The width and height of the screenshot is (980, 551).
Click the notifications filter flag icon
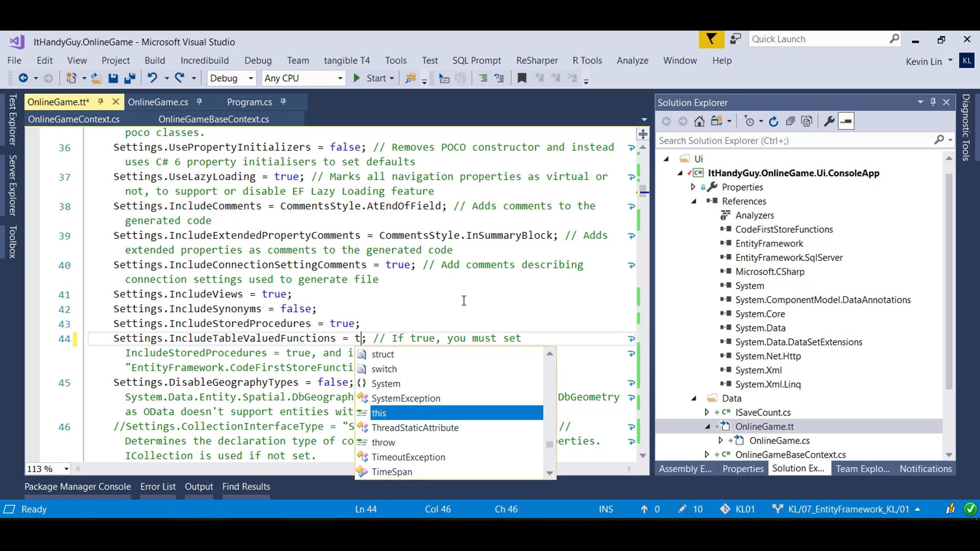[711, 39]
